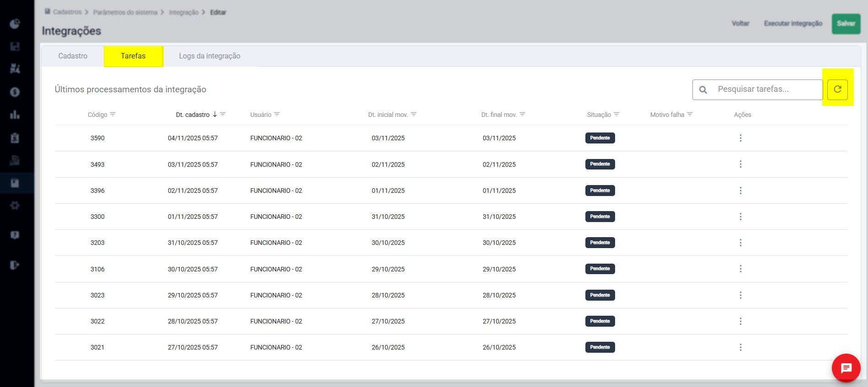Click registration date 31/10/2025 05:57

tap(193, 243)
